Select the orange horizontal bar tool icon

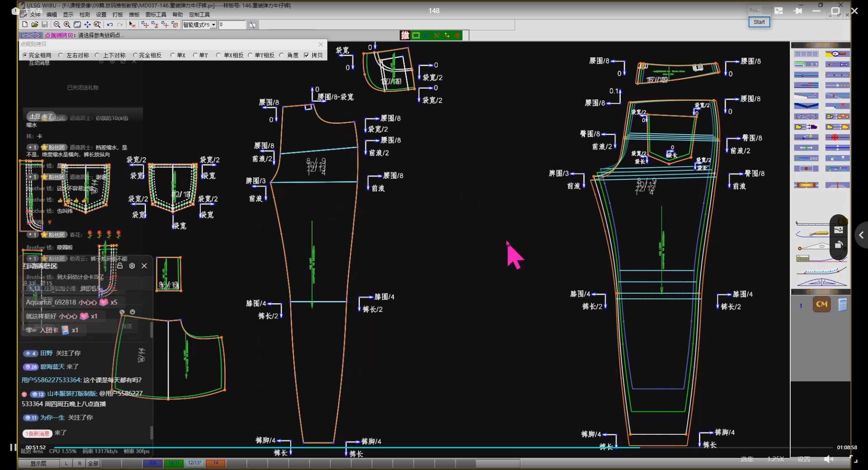click(x=807, y=185)
